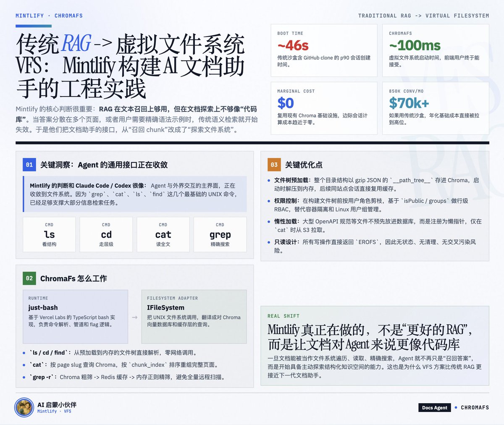Click the 惰性加载 bullet item
The width and height of the screenshot is (504, 425).
click(375, 226)
